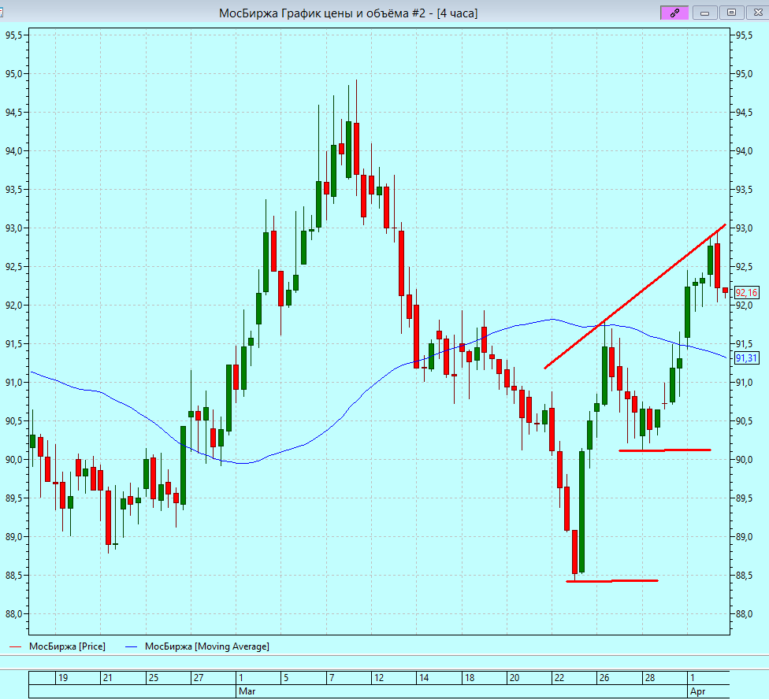Click the 88,0 level on left price axis
The width and height of the screenshot is (769, 700).
click(x=13, y=614)
